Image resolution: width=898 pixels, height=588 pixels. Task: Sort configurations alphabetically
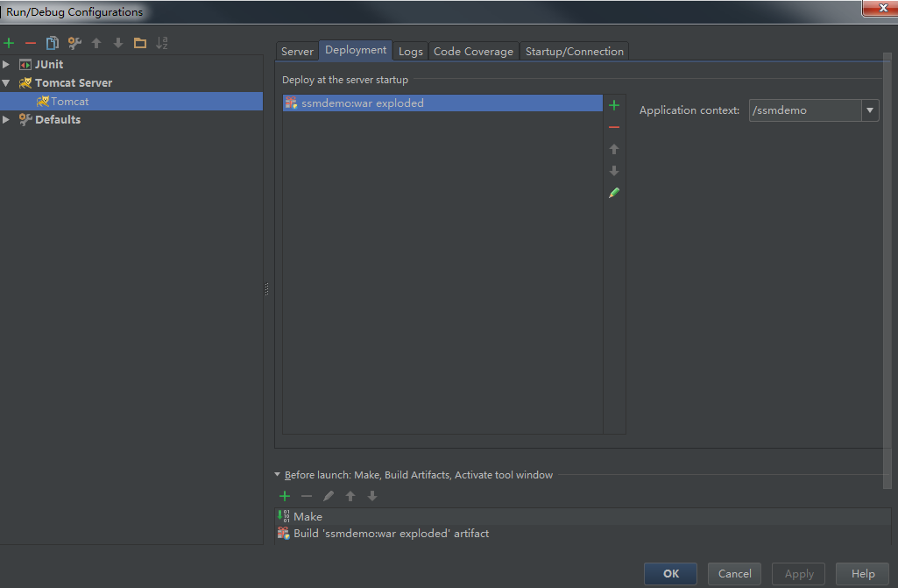click(x=162, y=43)
